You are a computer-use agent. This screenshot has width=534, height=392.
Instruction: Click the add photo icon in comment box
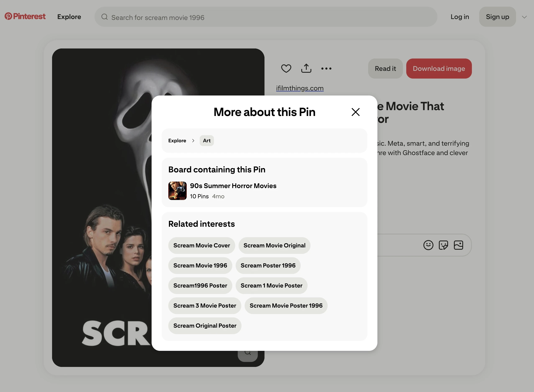[x=458, y=245]
